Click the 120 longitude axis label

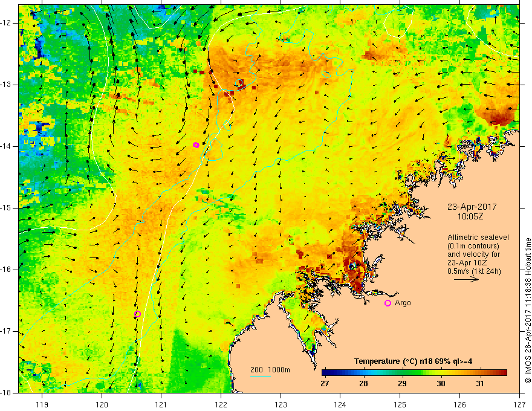click(102, 405)
